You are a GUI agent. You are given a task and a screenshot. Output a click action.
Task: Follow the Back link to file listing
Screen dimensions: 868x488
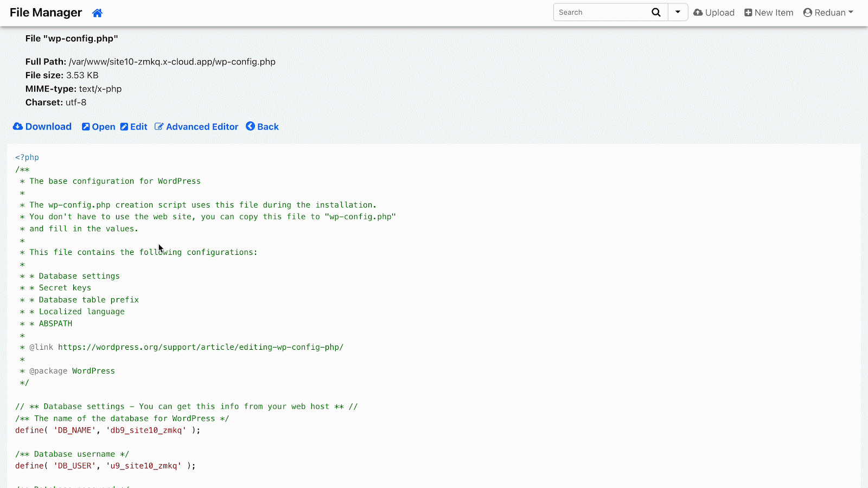(267, 126)
